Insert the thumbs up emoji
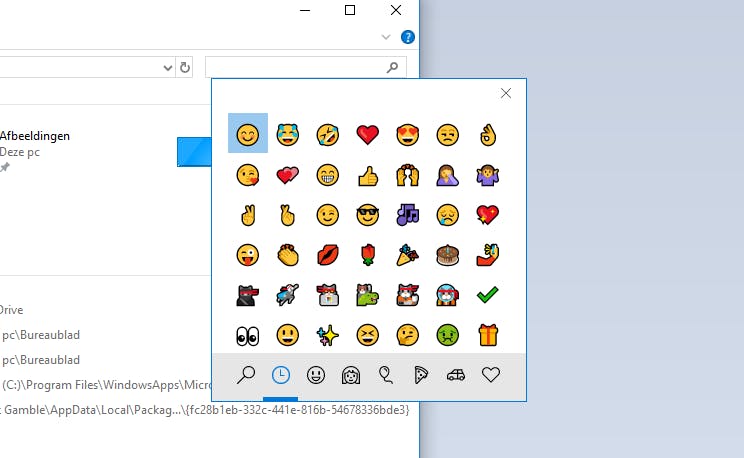The image size is (744, 458). [368, 175]
